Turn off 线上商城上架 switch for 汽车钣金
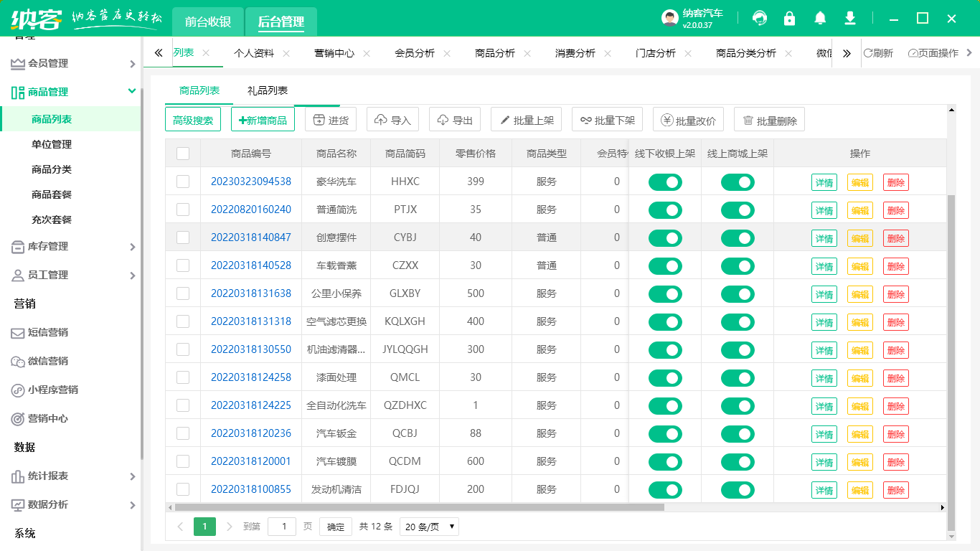Screen dimensions: 980x551 point(738,433)
